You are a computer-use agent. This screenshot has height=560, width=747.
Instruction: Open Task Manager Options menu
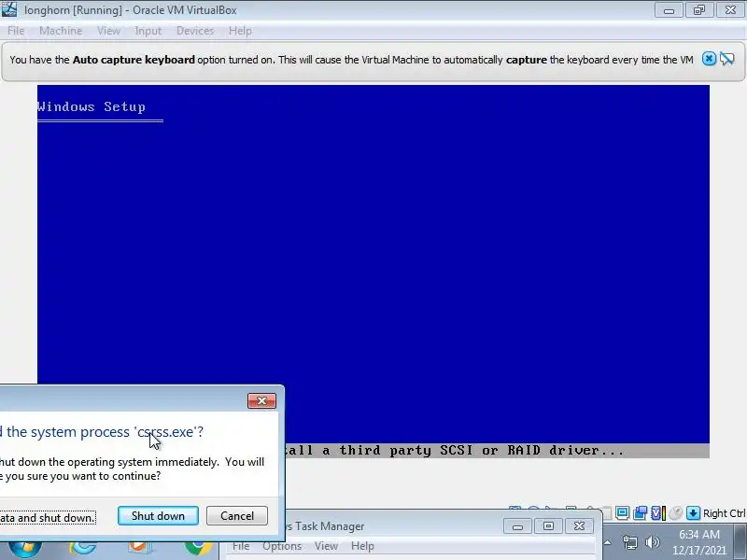[282, 546]
